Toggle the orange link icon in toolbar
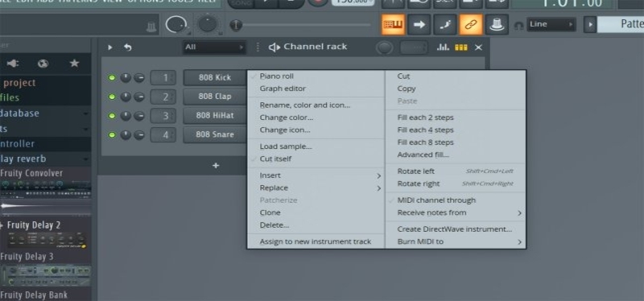The height and width of the screenshot is (301, 644). tap(471, 25)
